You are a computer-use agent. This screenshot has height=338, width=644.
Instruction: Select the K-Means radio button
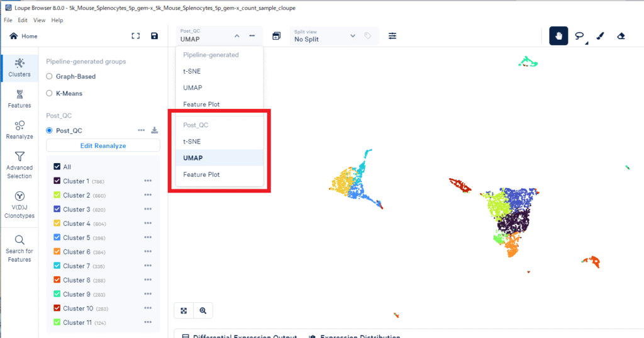click(x=50, y=93)
